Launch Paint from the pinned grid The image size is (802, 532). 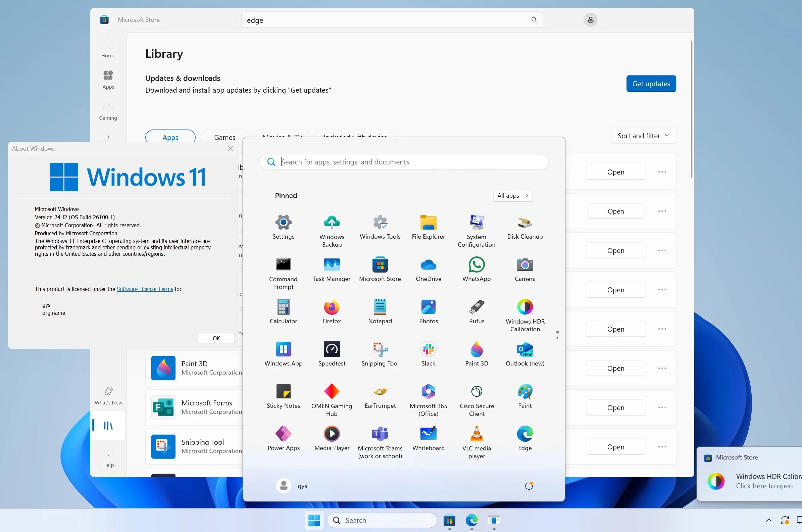click(x=525, y=396)
